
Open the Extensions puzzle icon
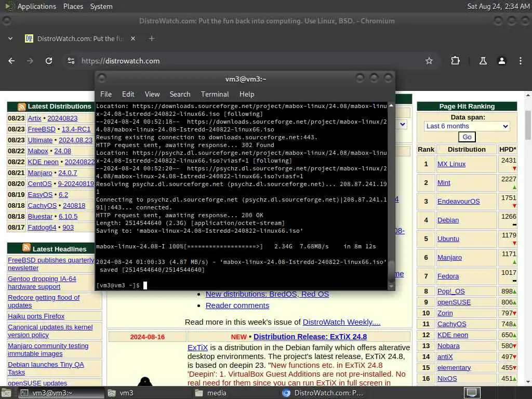455,61
